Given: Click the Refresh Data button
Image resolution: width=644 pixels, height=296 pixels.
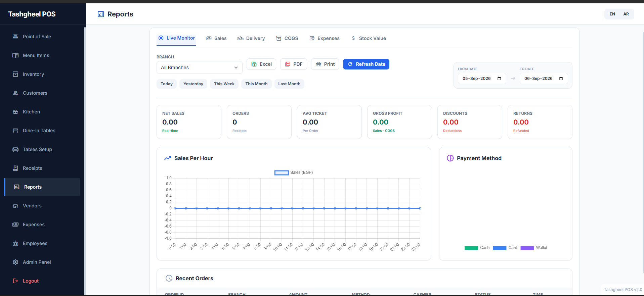Looking at the screenshot, I should click(366, 64).
